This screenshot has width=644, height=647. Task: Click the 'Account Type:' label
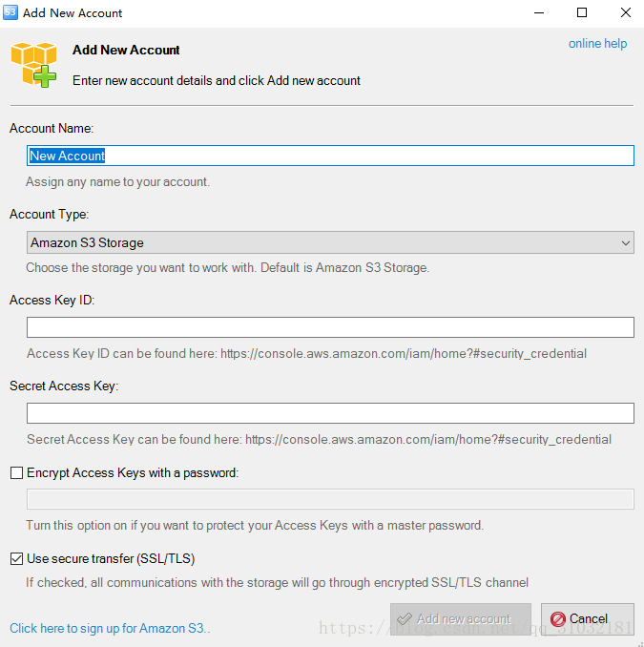coord(49,214)
